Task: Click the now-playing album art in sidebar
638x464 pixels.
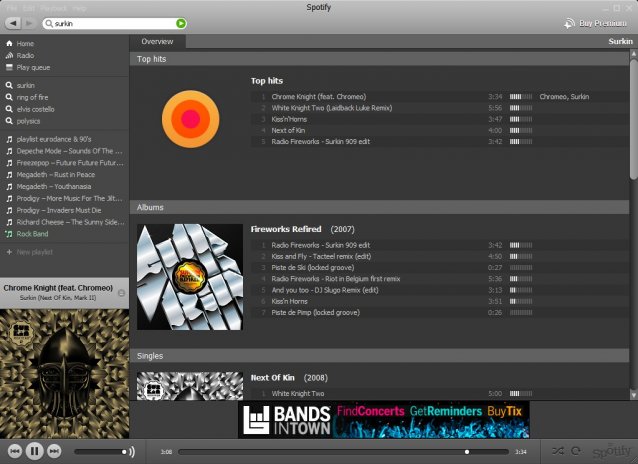Action: 64,374
